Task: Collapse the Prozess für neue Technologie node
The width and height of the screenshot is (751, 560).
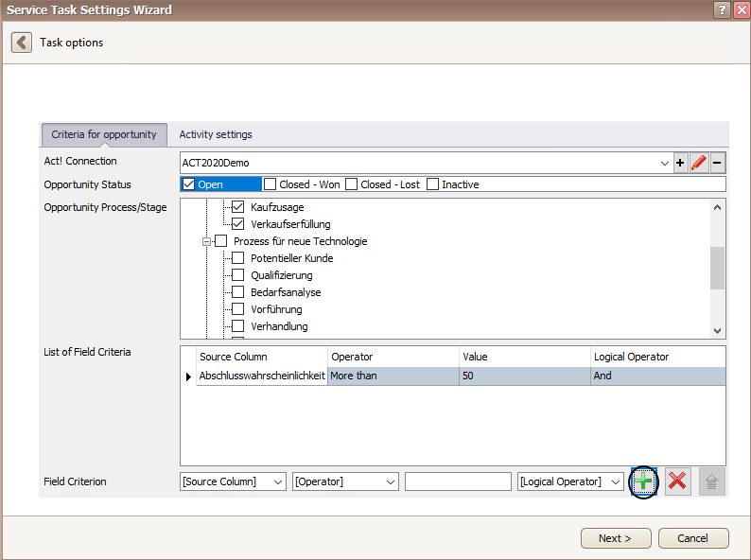Action: (206, 241)
